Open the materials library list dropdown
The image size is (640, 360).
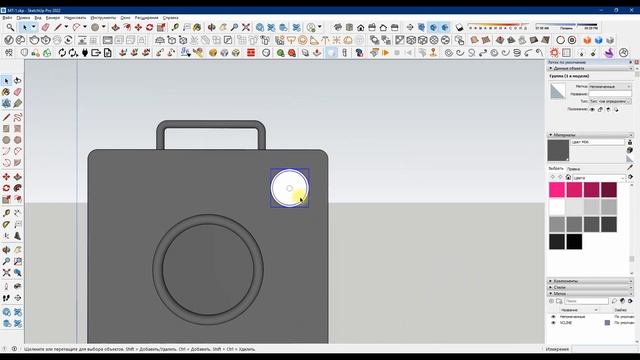[x=599, y=178]
